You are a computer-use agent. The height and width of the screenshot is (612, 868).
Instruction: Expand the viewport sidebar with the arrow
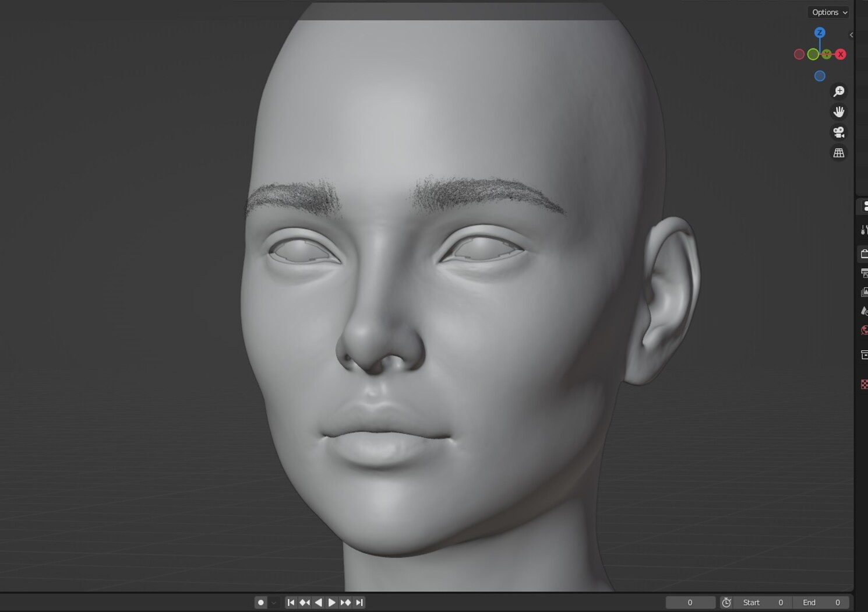pos(851,35)
